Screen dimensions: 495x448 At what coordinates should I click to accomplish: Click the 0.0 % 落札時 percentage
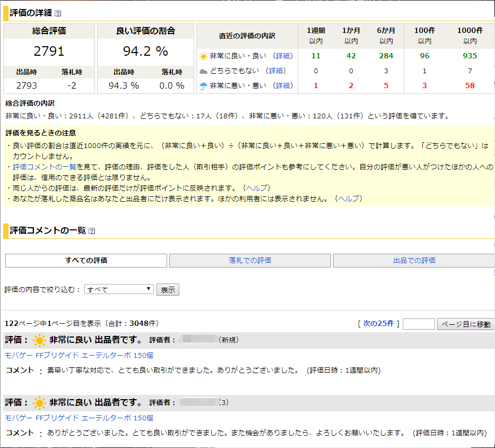pyautogui.click(x=172, y=85)
